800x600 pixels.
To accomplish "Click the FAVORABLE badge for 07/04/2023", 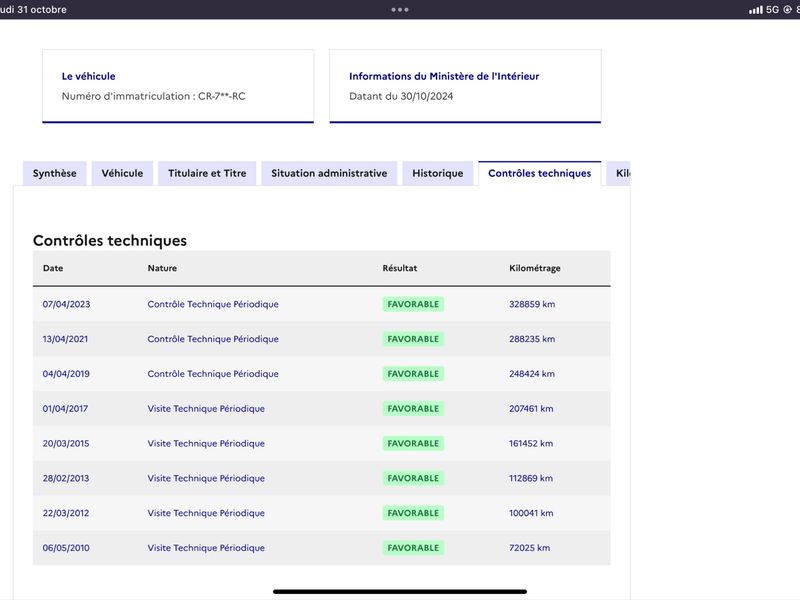I will pyautogui.click(x=413, y=304).
